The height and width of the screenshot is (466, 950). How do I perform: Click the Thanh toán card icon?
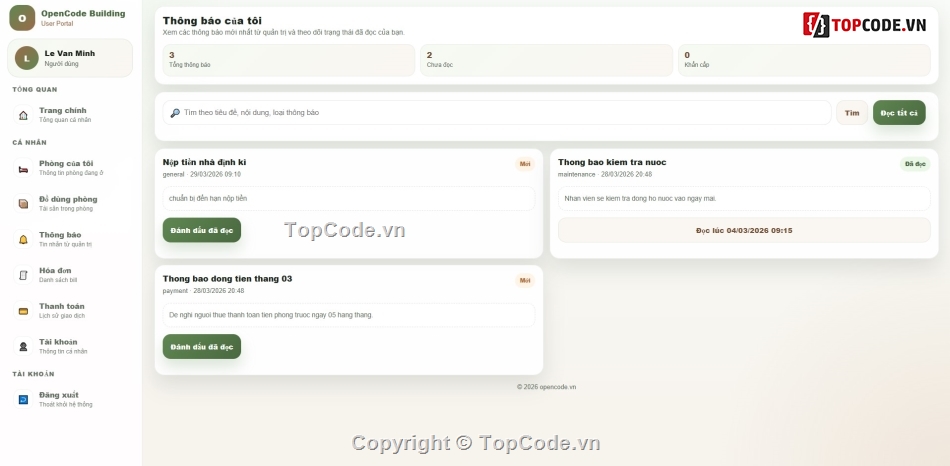[23, 311]
